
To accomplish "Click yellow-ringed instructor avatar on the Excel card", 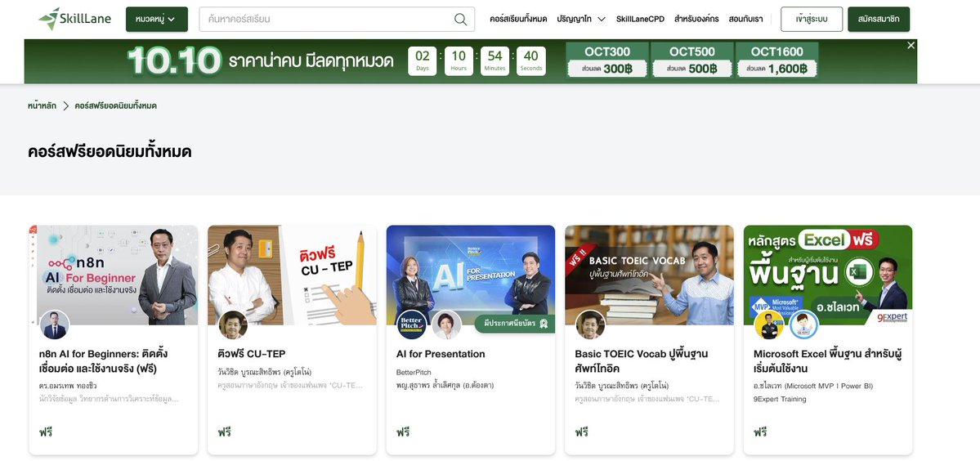I will pos(769,324).
